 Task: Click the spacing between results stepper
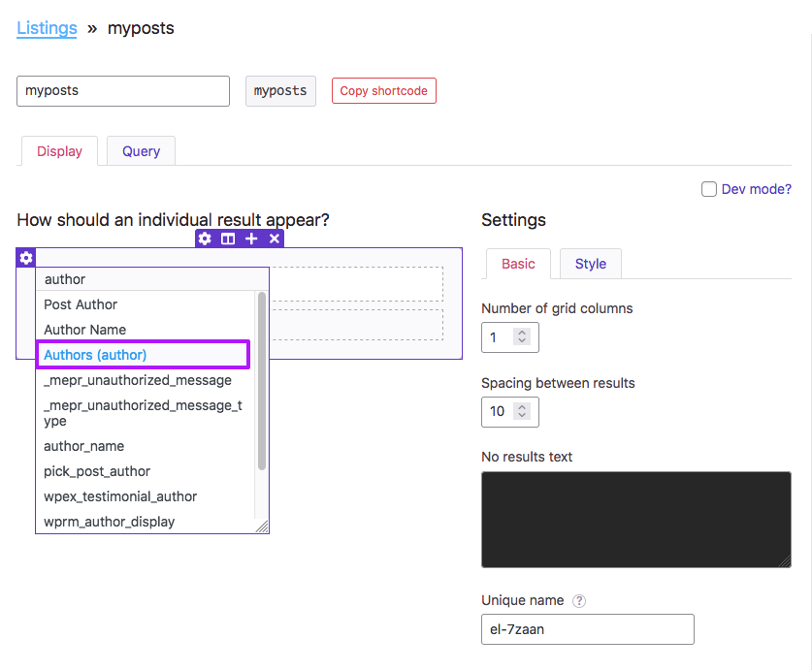click(522, 411)
